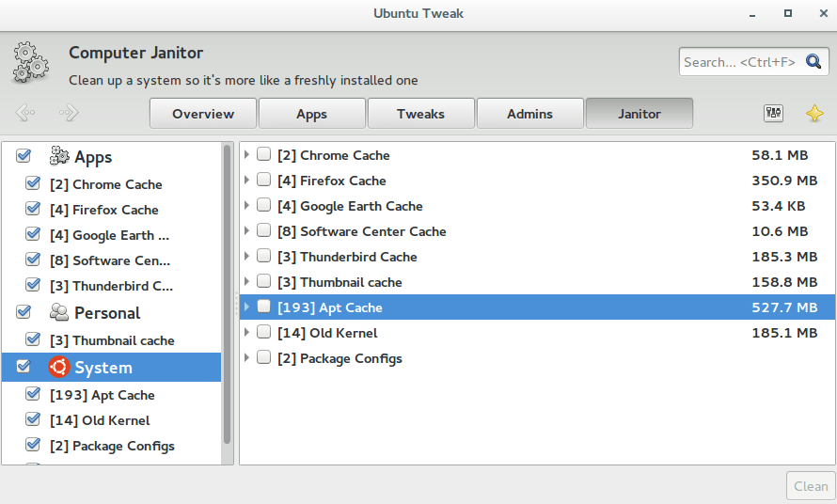This screenshot has height=504, width=837.
Task: Expand the highlighted Apt Cache row
Action: pos(246,307)
